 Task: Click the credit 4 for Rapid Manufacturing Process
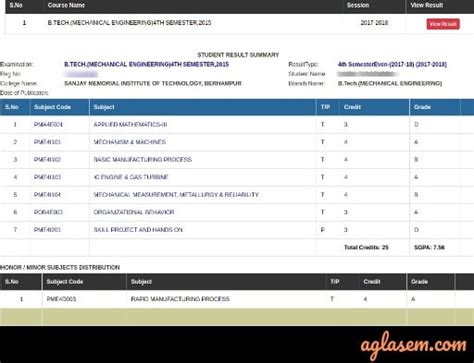pyautogui.click(x=365, y=299)
